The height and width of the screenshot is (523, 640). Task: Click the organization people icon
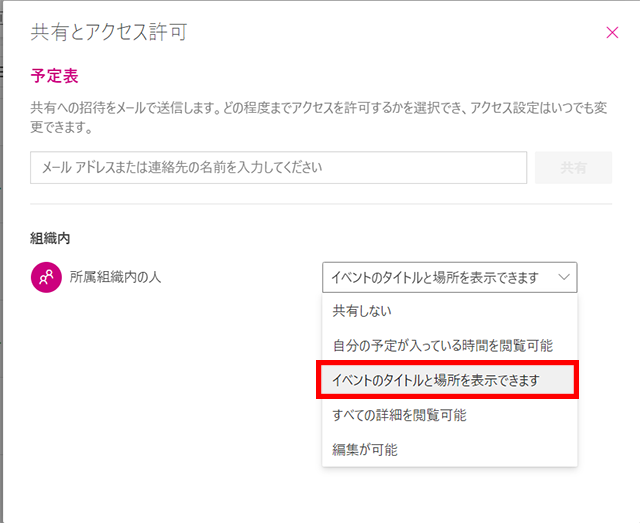46,277
